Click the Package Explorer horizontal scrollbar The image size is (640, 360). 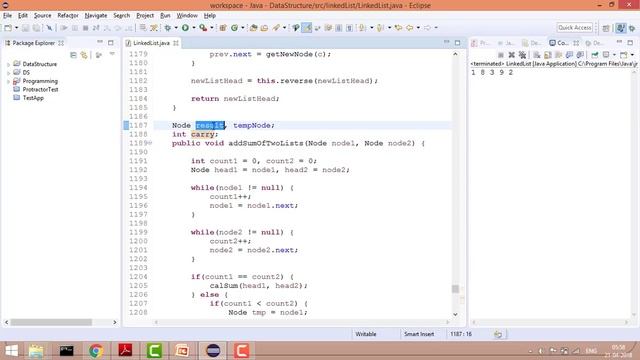click(51, 322)
